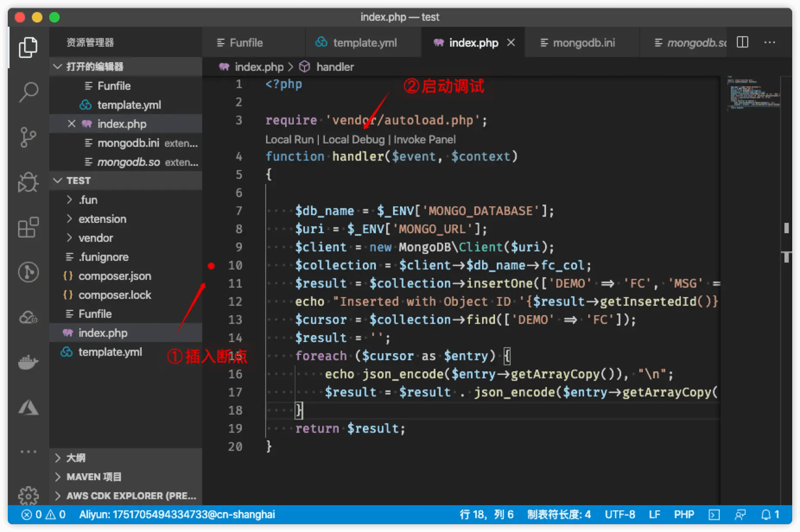Screen dimensions: 800x532
Task: Open the Run and Debug view icon
Action: 29,182
